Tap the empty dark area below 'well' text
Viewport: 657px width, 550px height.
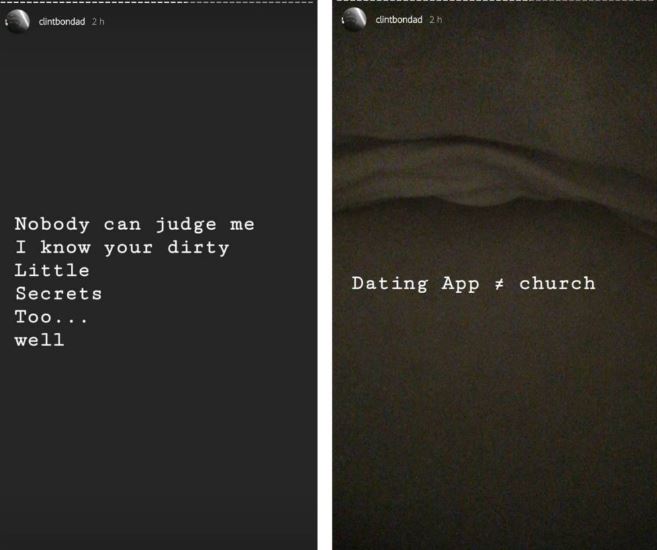158,444
